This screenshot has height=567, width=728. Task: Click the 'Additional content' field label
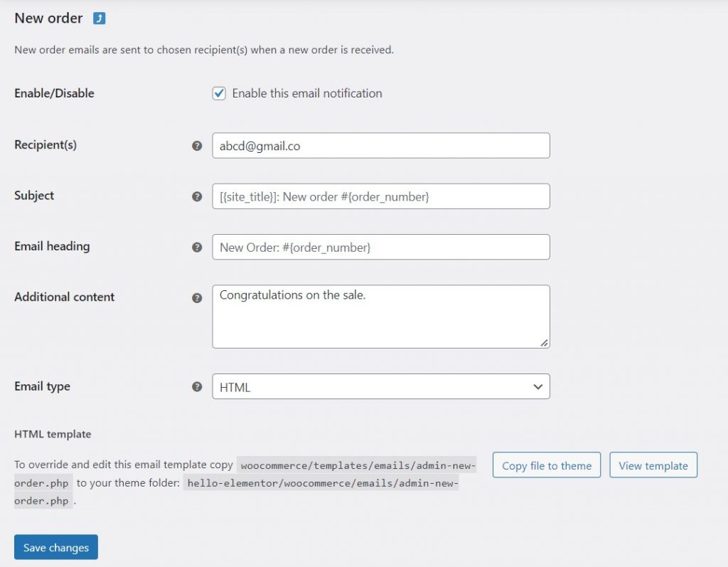pos(65,297)
